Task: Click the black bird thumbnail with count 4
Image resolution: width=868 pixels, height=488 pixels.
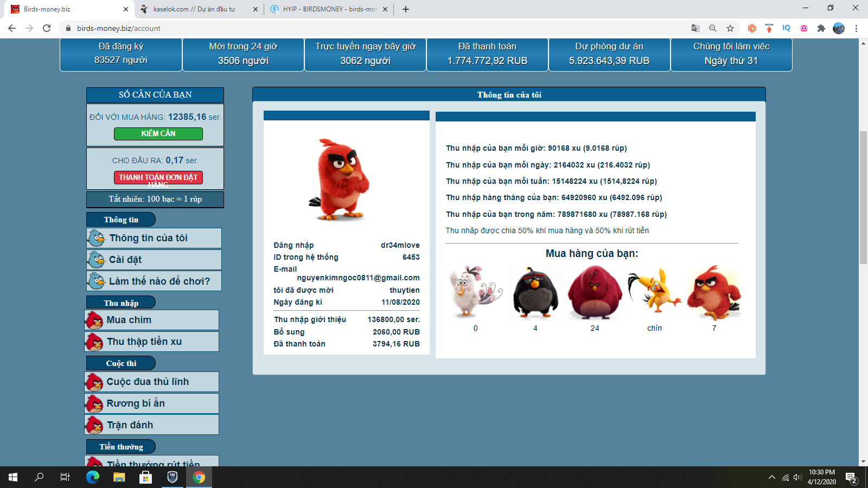Action: (535, 292)
